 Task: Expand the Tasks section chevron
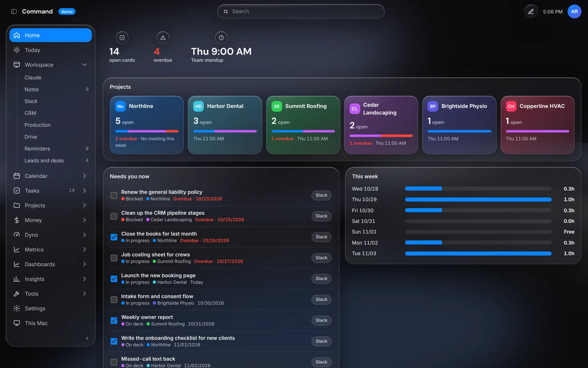click(85, 191)
